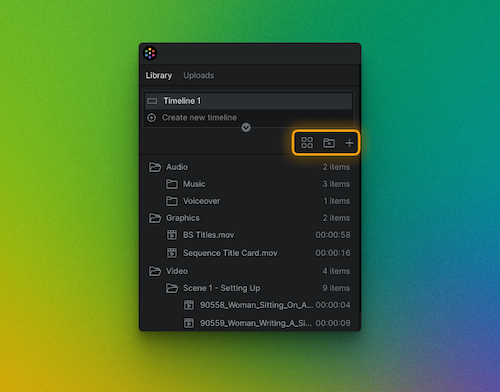Click the new folder icon
This screenshot has width=500, height=392.
coord(329,143)
